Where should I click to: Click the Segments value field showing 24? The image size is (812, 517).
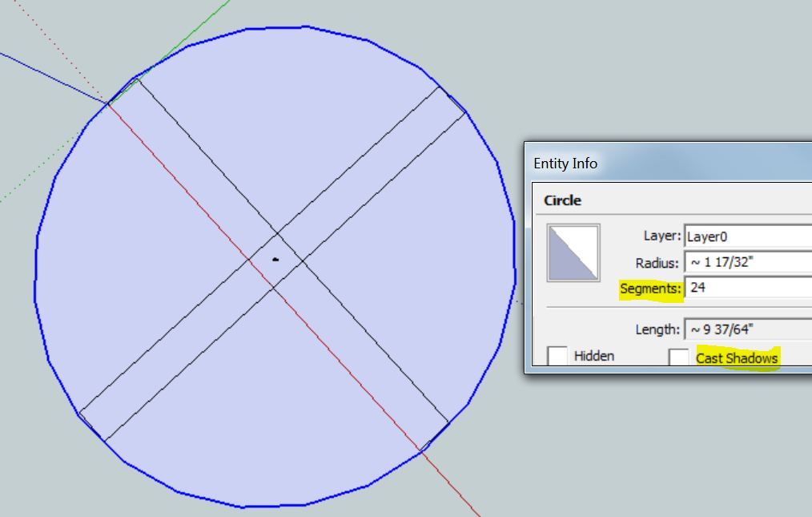(745, 288)
